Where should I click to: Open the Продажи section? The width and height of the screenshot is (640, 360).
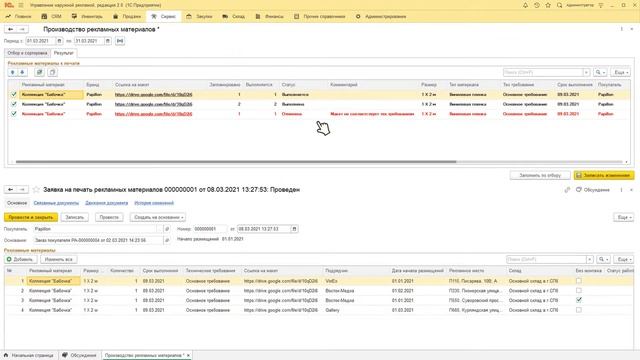(127, 17)
